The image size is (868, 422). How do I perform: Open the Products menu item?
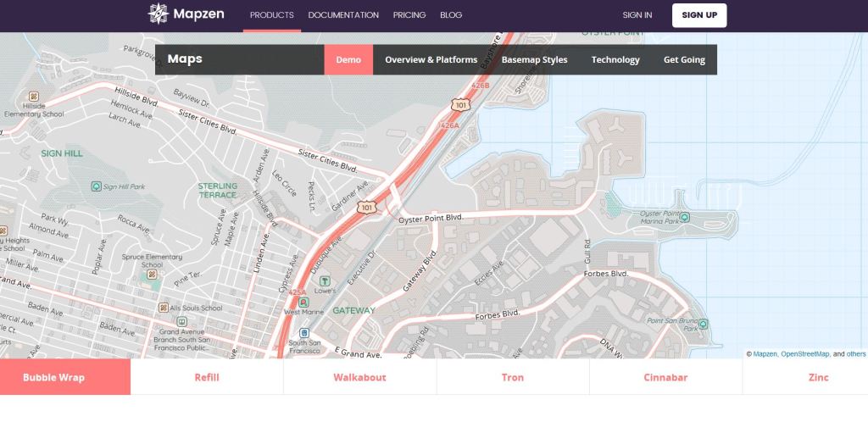(x=272, y=15)
